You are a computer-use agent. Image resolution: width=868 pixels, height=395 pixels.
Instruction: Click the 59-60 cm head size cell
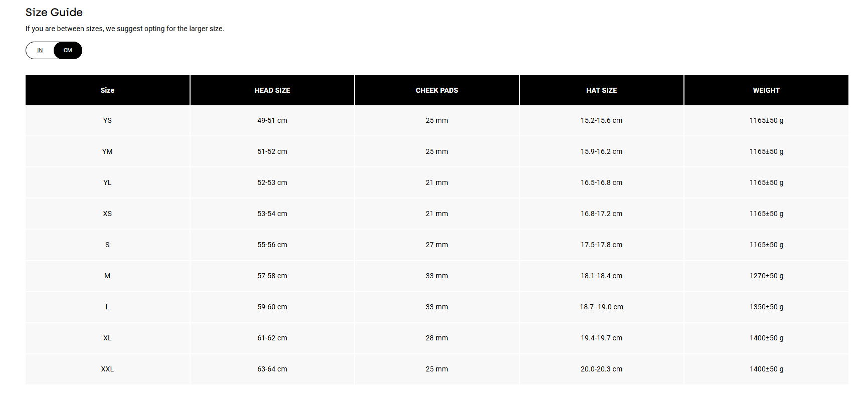pyautogui.click(x=272, y=307)
